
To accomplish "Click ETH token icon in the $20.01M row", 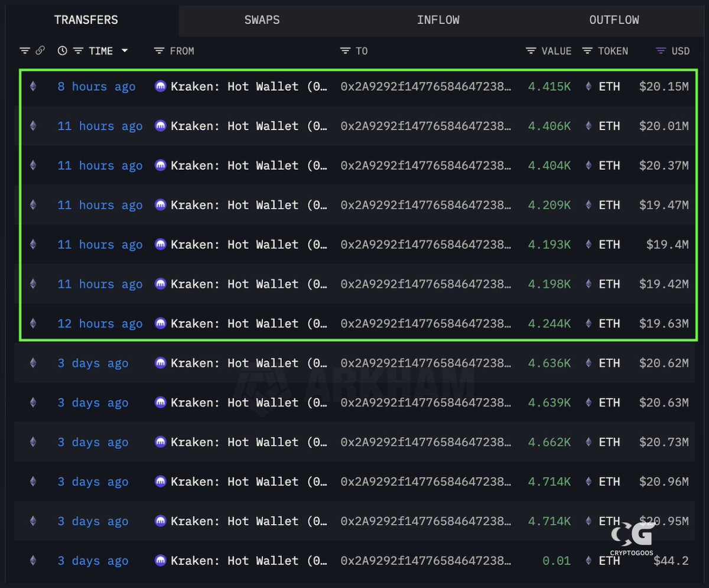I will (588, 126).
